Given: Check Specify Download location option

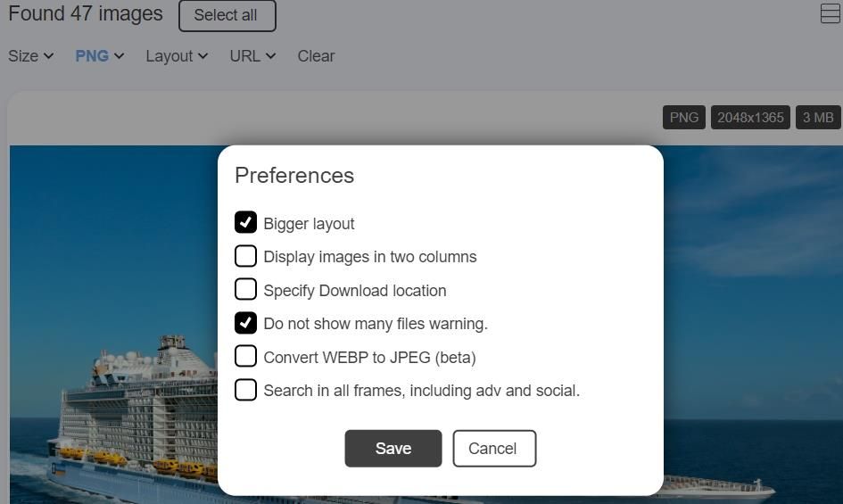Looking at the screenshot, I should [x=245, y=289].
